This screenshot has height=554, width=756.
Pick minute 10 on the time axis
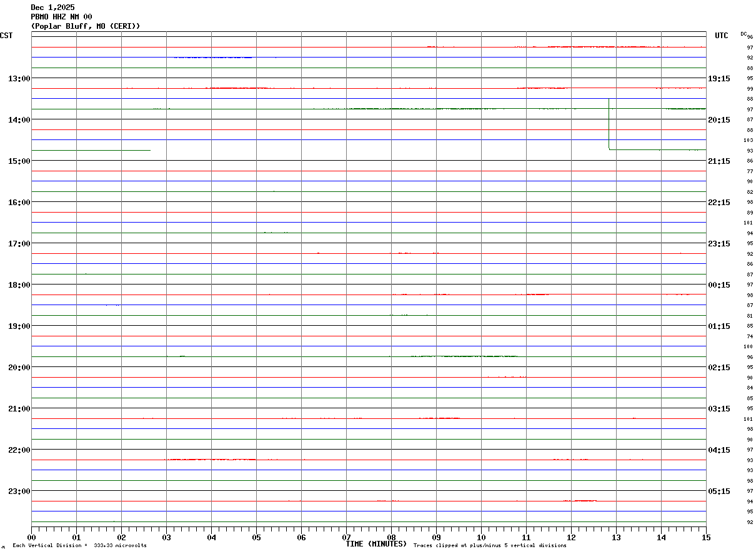pyautogui.click(x=481, y=537)
